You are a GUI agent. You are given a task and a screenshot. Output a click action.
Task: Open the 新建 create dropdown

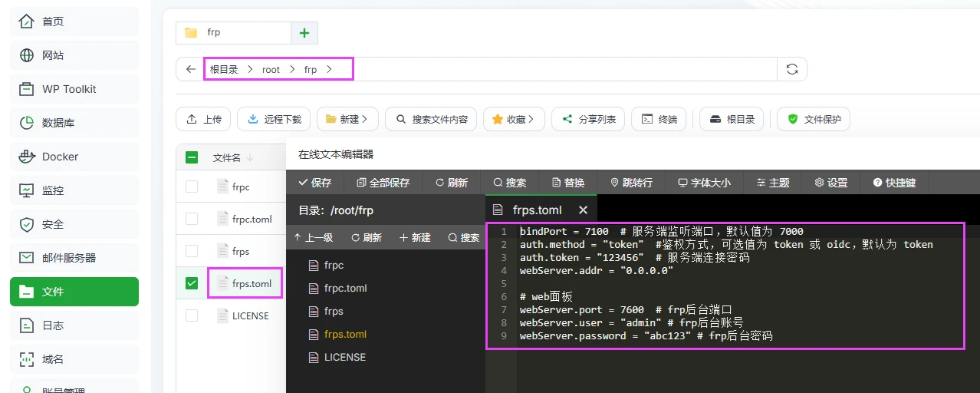(x=347, y=119)
